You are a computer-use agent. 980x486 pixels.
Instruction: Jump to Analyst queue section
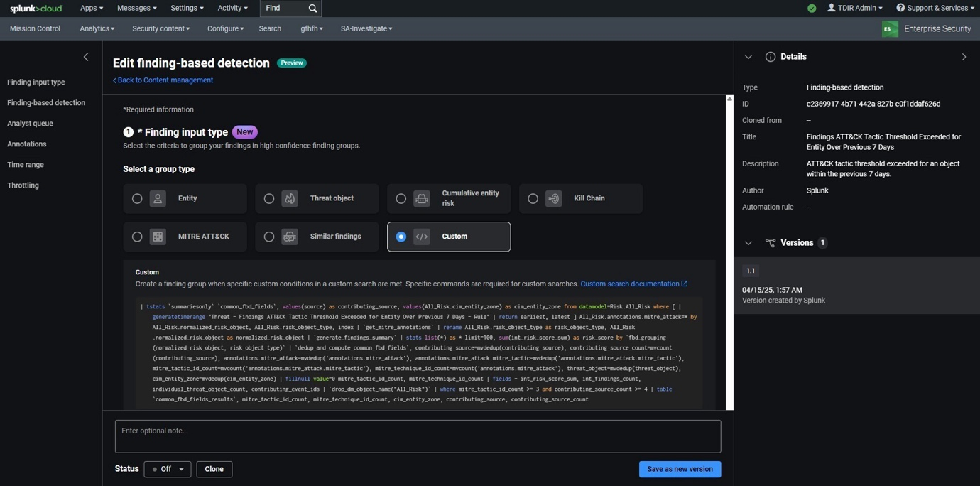pyautogui.click(x=30, y=124)
